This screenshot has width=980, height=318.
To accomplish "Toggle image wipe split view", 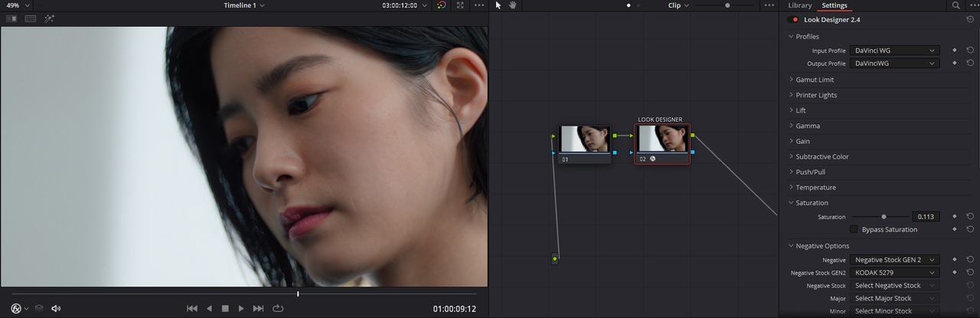I will (11, 18).
